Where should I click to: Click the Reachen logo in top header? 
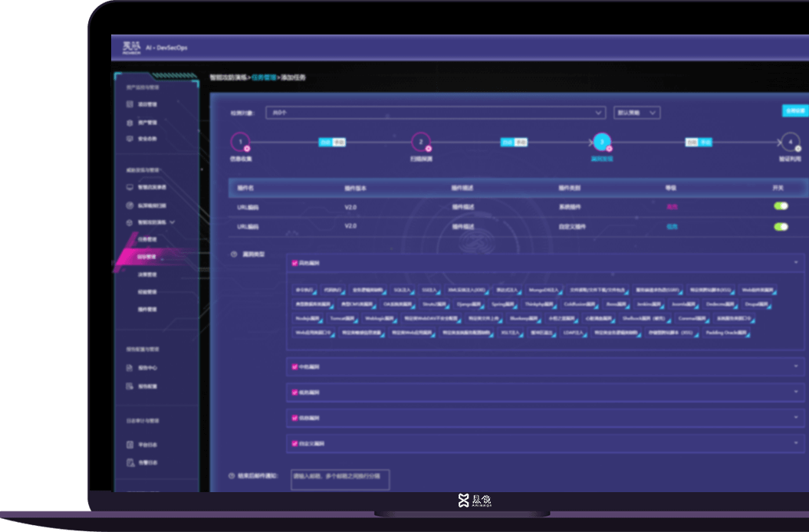coord(131,48)
